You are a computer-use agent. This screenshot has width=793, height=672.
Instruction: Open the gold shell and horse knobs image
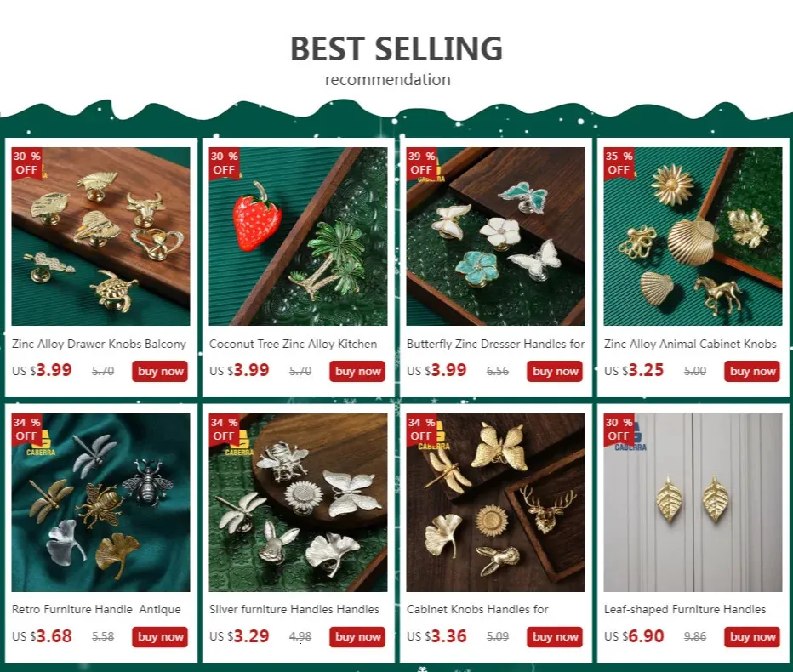[693, 236]
